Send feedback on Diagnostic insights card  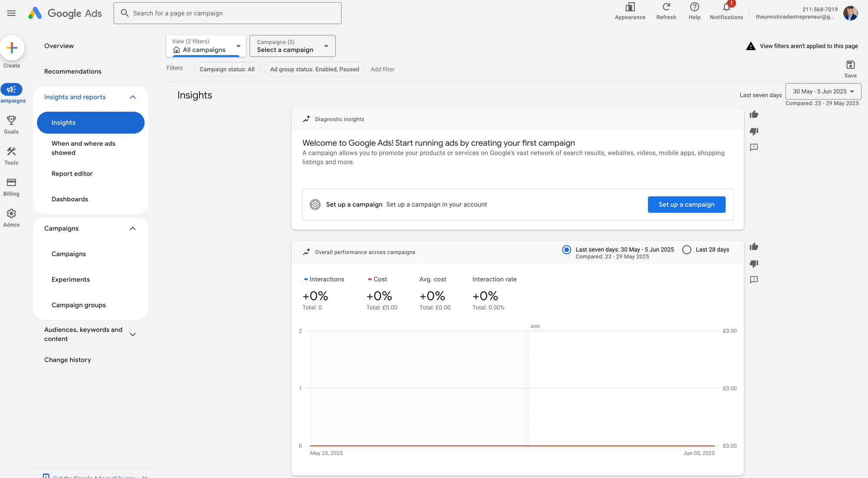pos(754,147)
